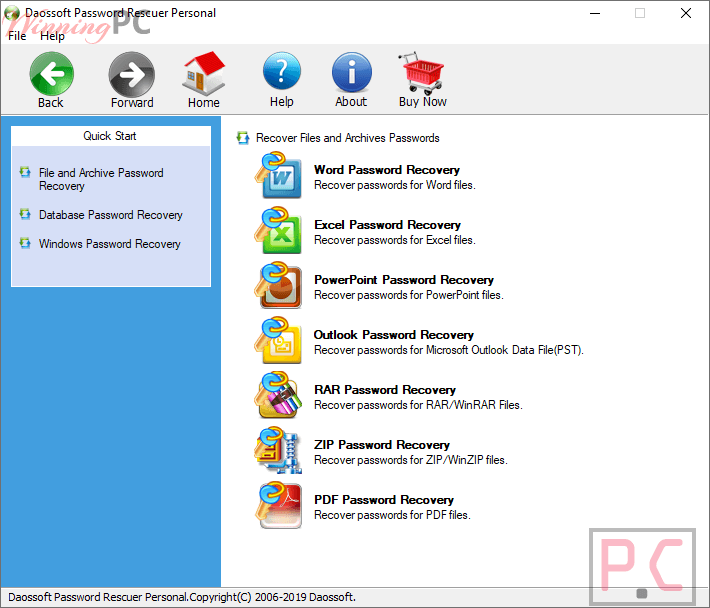Click the text Recover passwords for Word files
710x608 pixels.
coord(395,185)
